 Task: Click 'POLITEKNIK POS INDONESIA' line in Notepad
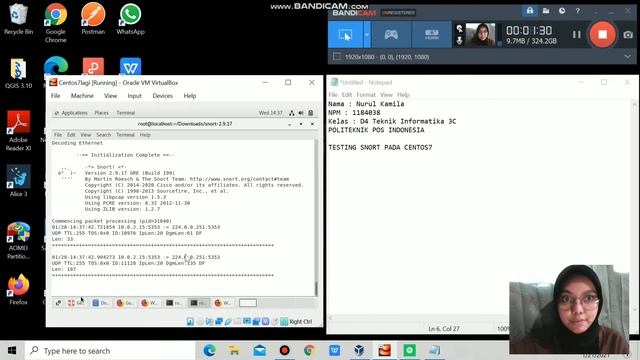[376, 130]
